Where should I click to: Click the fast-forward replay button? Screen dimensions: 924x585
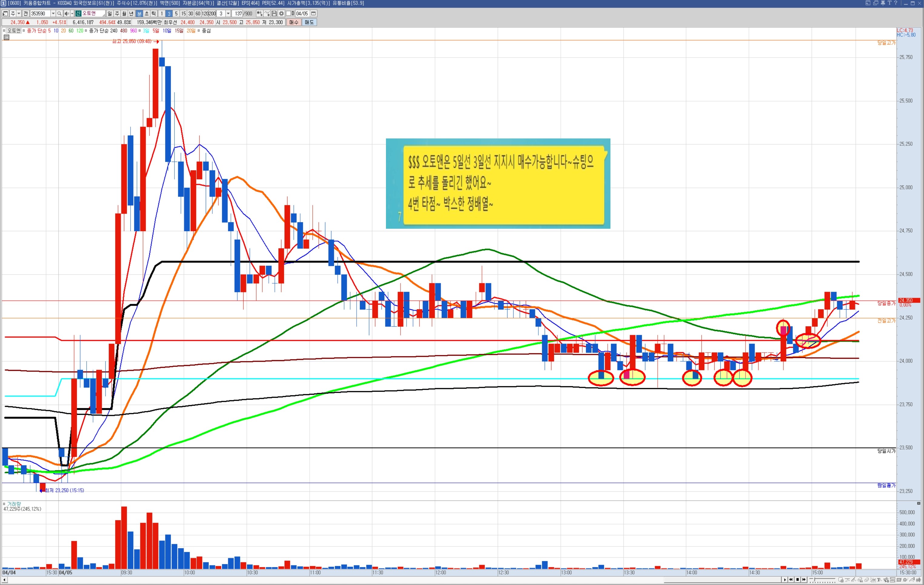tap(804, 580)
